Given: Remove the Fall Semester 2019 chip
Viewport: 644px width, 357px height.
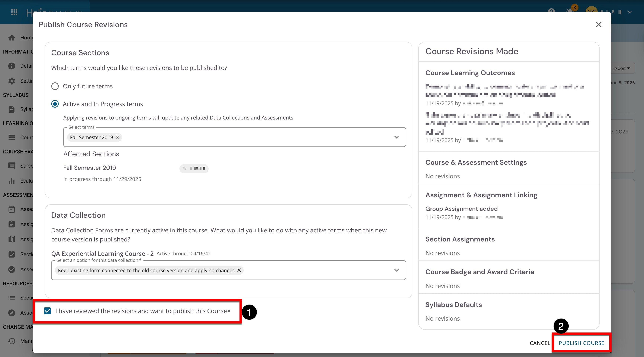Looking at the screenshot, I should click(x=117, y=137).
